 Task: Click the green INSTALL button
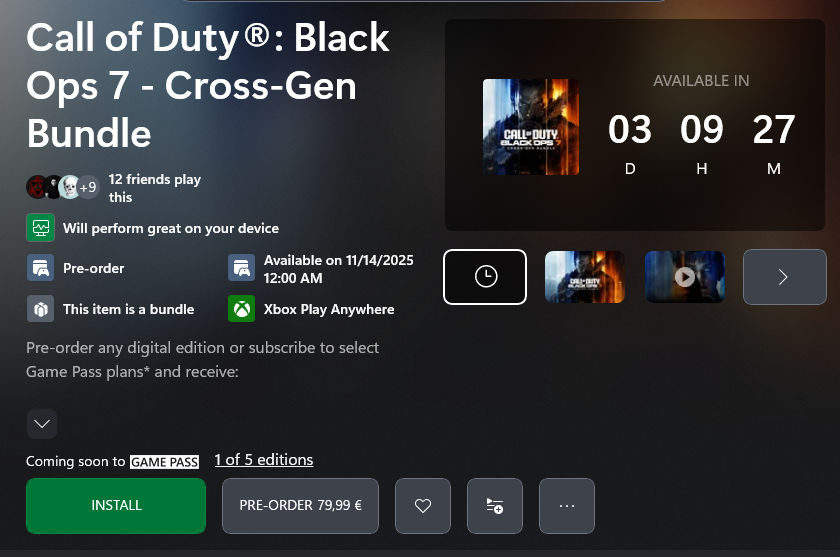[x=116, y=506]
